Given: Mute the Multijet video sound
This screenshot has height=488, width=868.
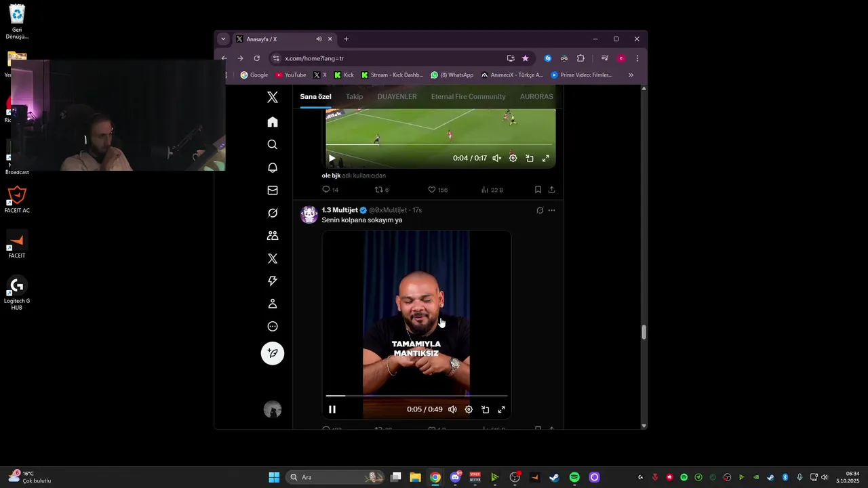Looking at the screenshot, I should pos(452,409).
